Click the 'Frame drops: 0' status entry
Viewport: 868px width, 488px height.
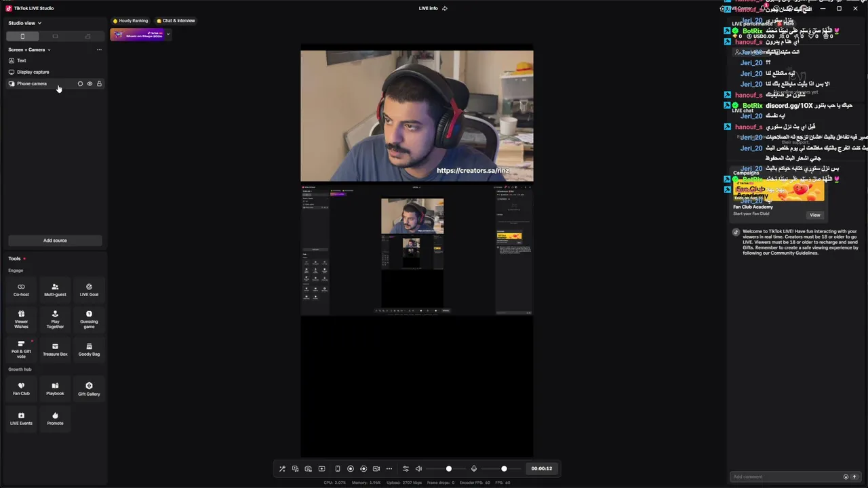441,483
